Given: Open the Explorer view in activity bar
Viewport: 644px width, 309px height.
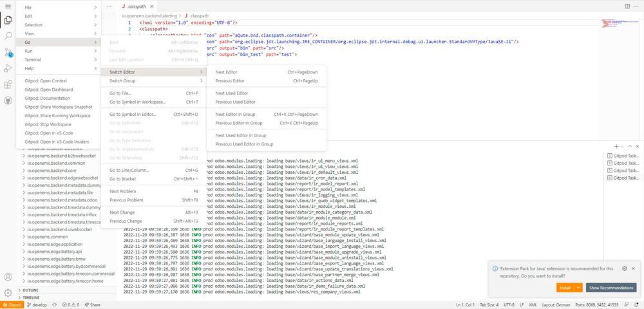Looking at the screenshot, I should (x=8, y=21).
